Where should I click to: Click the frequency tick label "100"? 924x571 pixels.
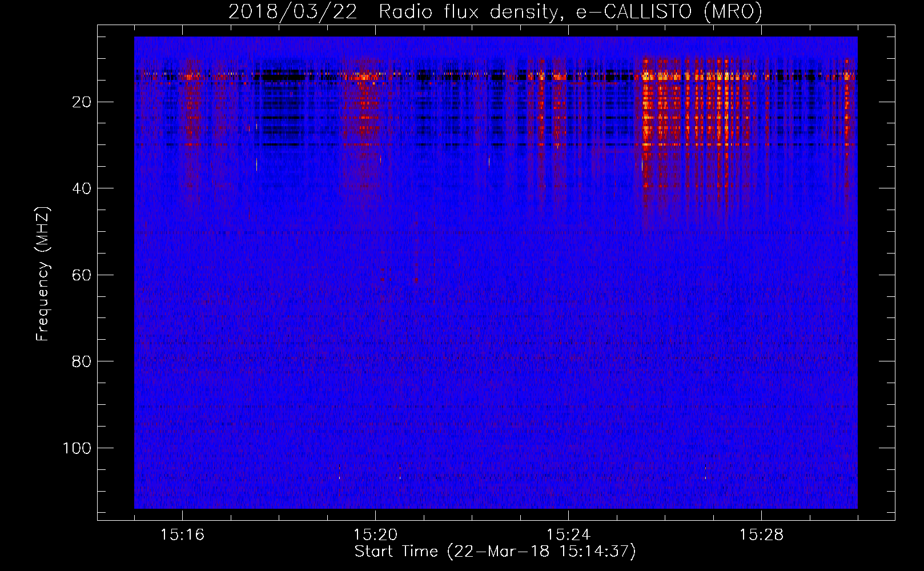[77, 448]
